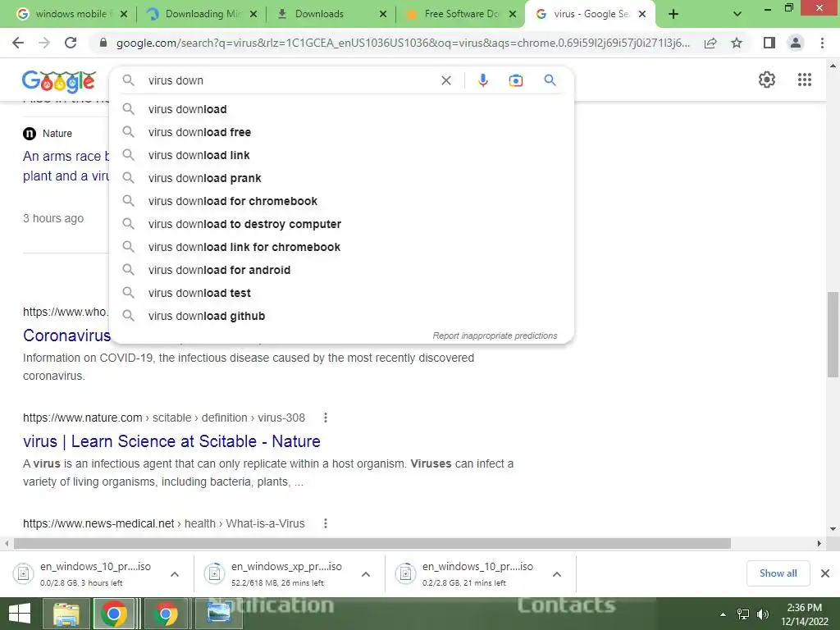Image resolution: width=840 pixels, height=630 pixels.
Task: Close the virus - Google Search tab
Action: pos(642,14)
